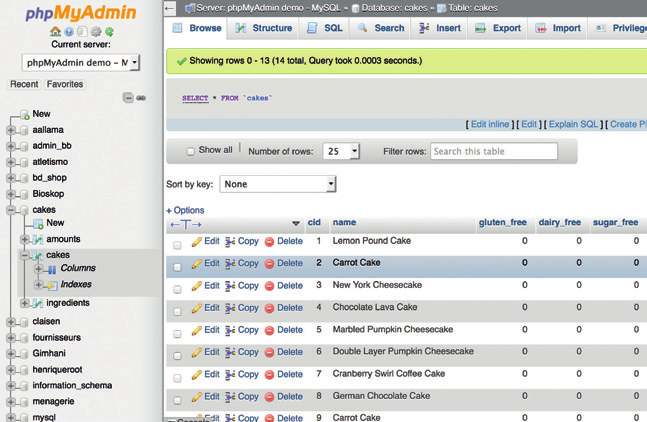
Task: Check the row checkbox for Lemon Pound Cake
Action: tap(177, 245)
